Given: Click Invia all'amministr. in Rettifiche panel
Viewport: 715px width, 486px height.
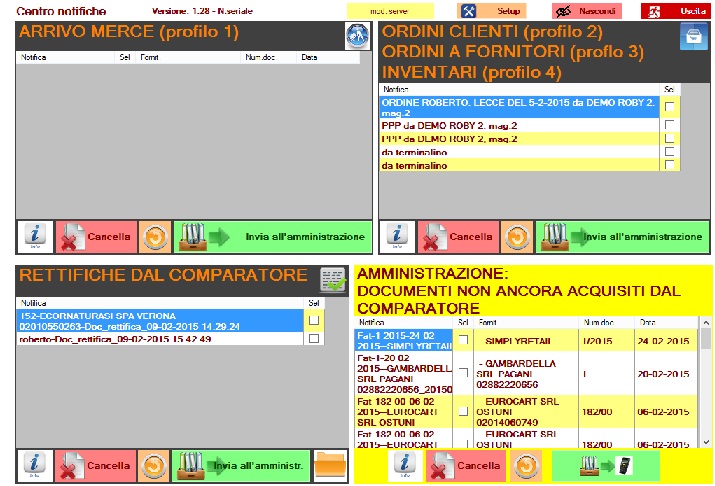Looking at the screenshot, I should click(x=241, y=466).
